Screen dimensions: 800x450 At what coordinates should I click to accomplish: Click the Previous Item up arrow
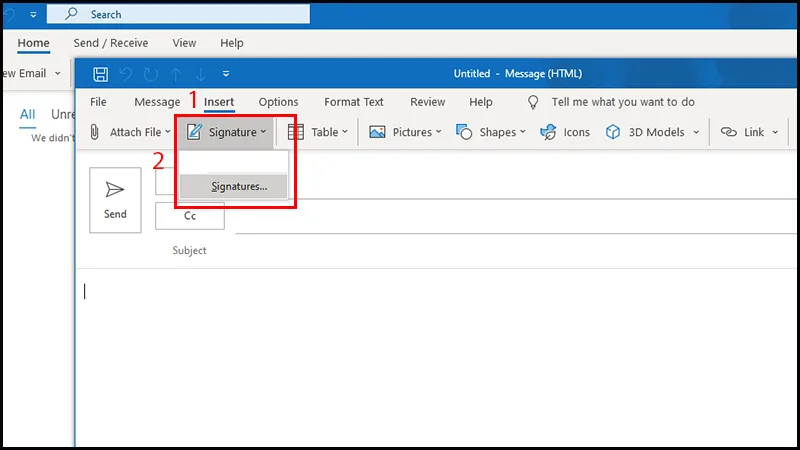pos(176,74)
